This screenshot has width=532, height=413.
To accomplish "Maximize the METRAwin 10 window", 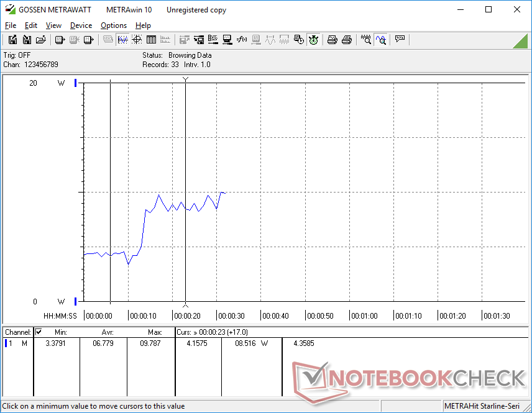I will 488,9.
